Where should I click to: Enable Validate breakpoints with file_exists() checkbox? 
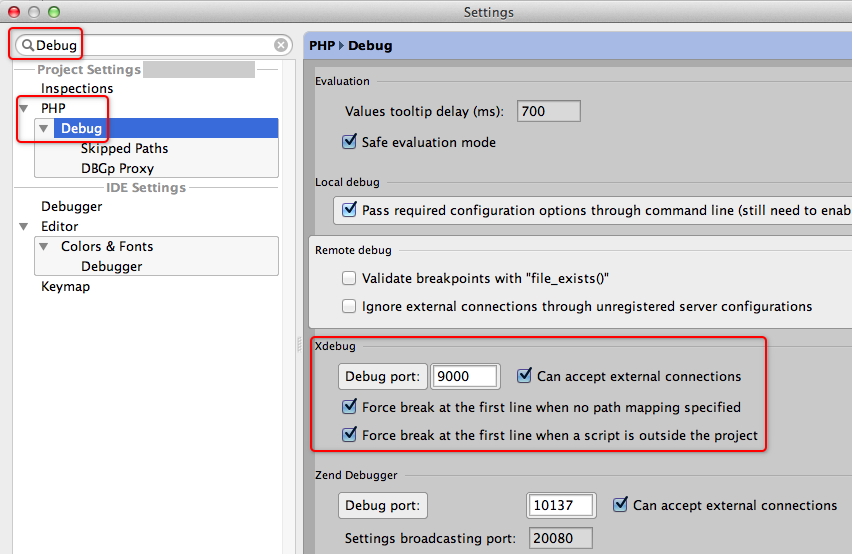pos(349,279)
